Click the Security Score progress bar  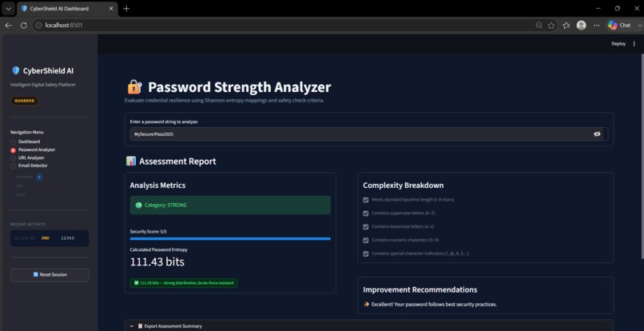tap(230, 238)
